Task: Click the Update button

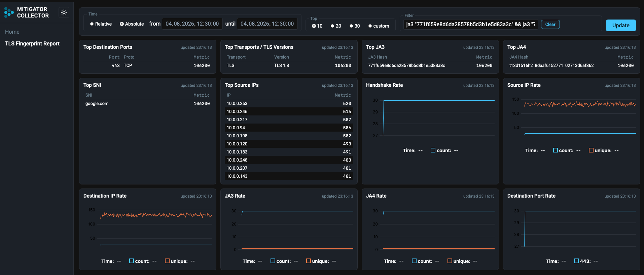Action: tap(620, 25)
